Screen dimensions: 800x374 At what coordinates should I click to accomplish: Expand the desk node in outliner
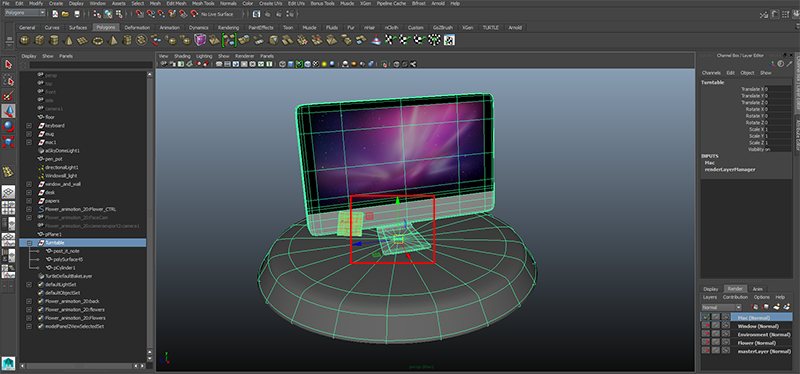pyautogui.click(x=29, y=192)
